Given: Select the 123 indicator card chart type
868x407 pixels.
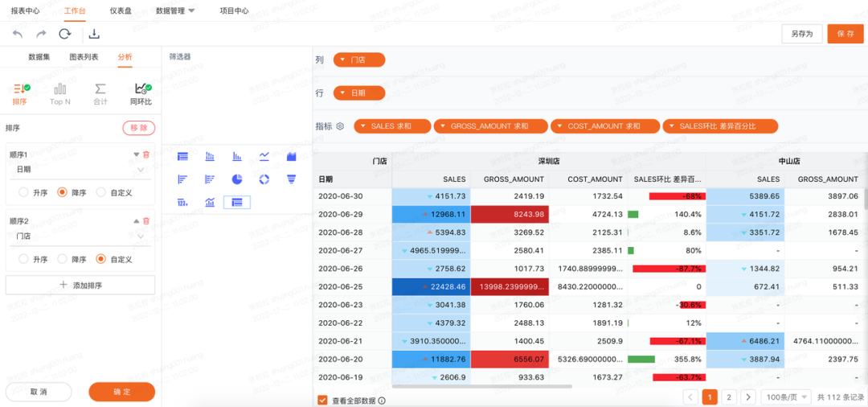Looking at the screenshot, I should tap(182, 202).
